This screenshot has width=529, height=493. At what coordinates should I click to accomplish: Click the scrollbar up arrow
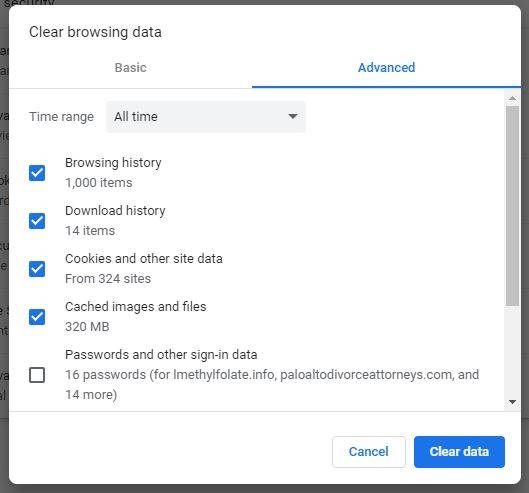(512, 99)
